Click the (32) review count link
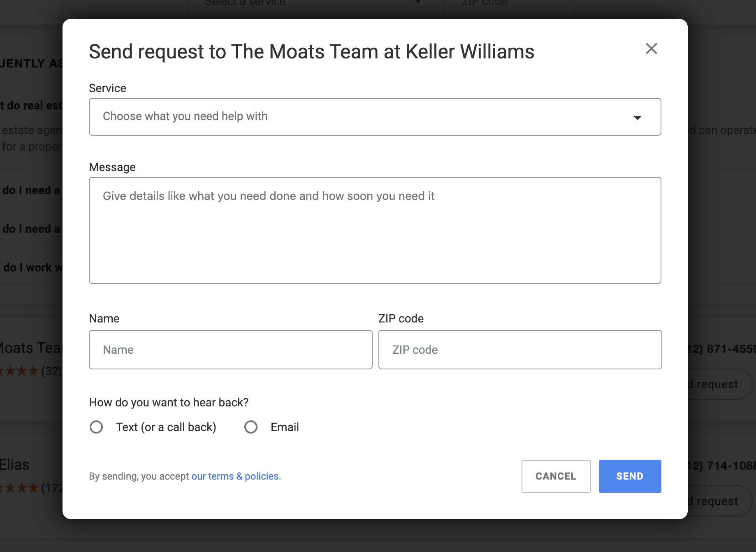 pos(50,371)
